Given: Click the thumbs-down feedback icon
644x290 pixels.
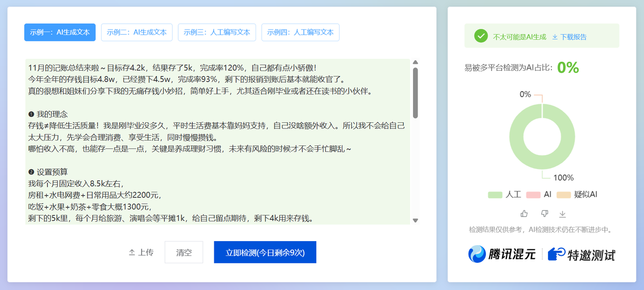Looking at the screenshot, I should click(x=544, y=213).
